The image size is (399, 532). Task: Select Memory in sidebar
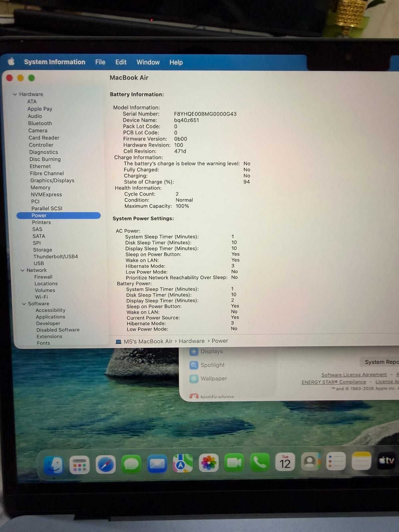point(41,188)
